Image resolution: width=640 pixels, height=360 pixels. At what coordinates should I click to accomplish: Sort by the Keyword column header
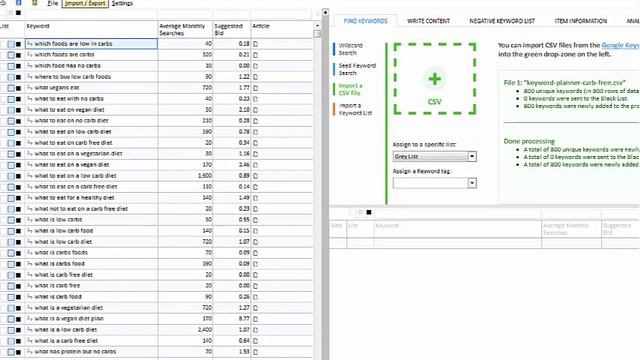(x=91, y=29)
